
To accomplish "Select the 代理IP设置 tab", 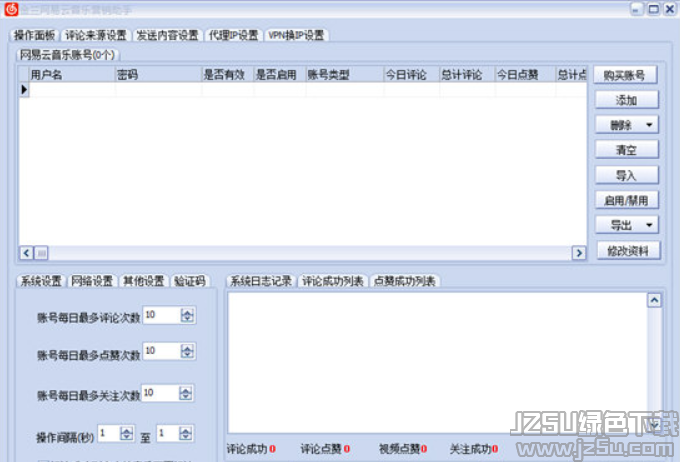I will tap(233, 35).
